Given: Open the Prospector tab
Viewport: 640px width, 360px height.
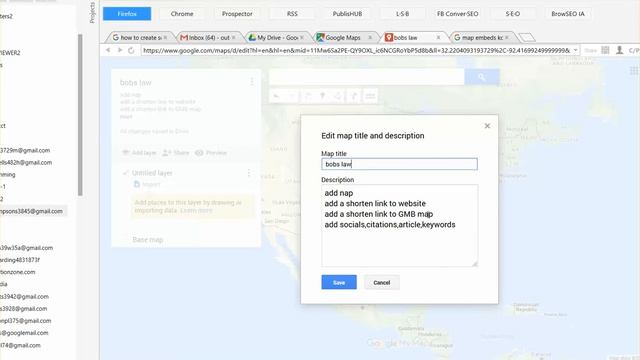Looking at the screenshot, I should pos(237,13).
